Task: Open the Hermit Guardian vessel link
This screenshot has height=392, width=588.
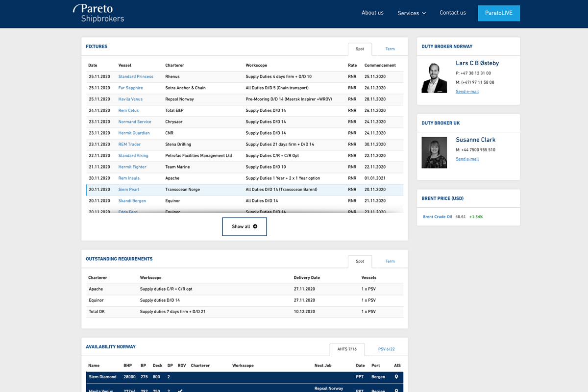Action: pos(134,133)
